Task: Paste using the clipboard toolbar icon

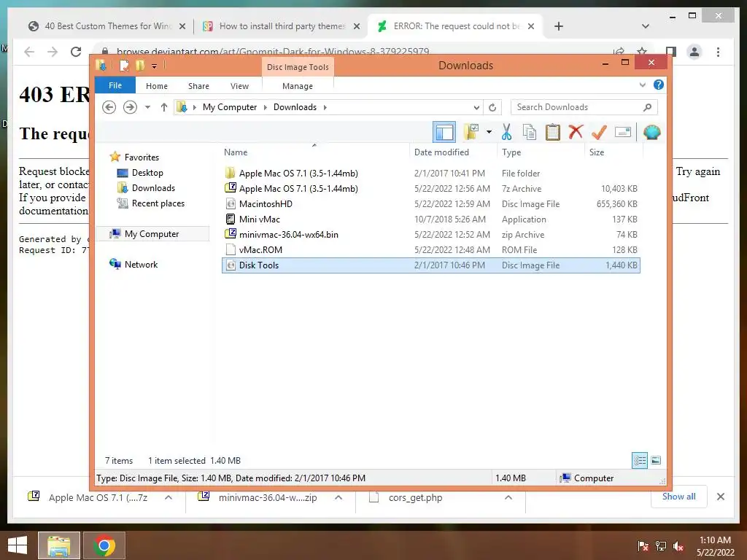Action: pyautogui.click(x=553, y=132)
